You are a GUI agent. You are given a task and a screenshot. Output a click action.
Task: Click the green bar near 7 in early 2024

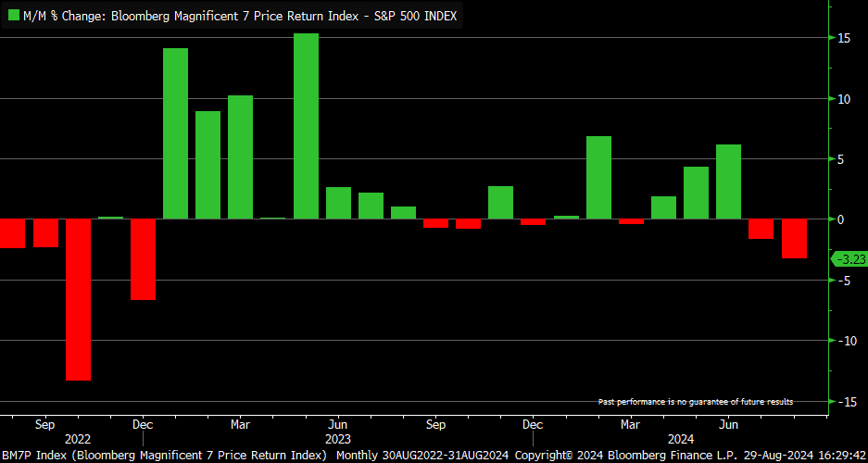[x=598, y=178]
